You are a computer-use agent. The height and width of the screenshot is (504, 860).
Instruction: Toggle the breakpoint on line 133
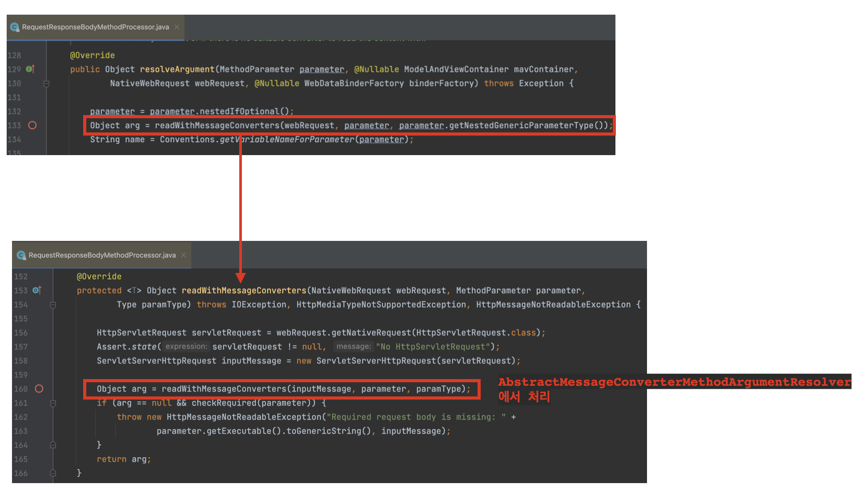(32, 125)
